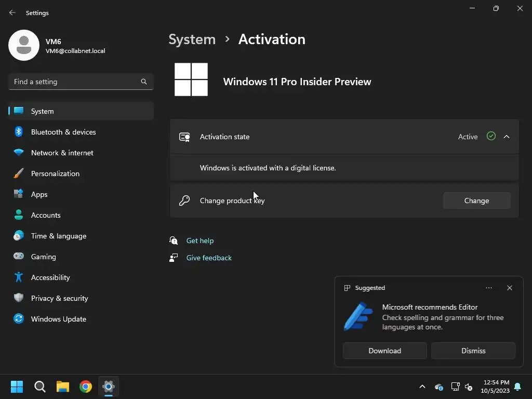Open the notification bell icon
This screenshot has height=399, width=532.
(518, 387)
